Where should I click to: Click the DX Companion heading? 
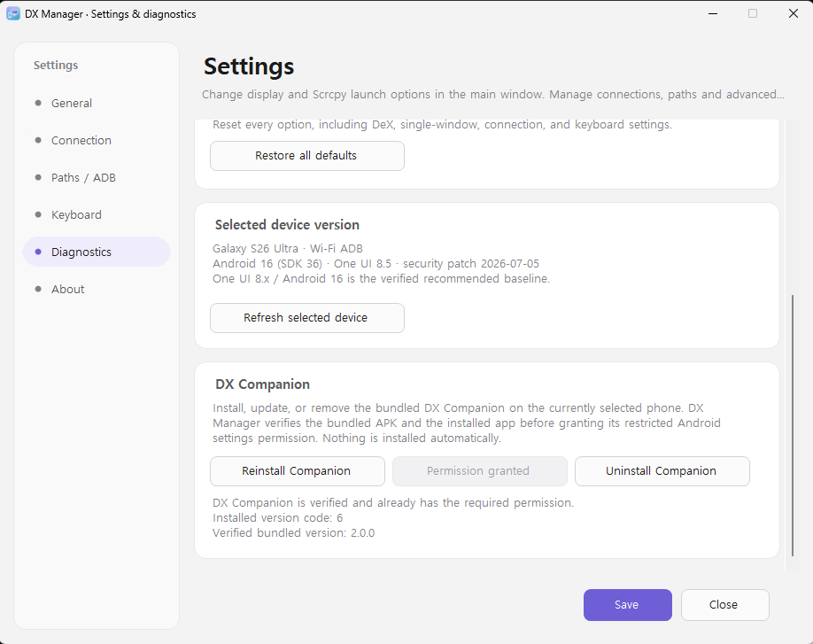coord(262,384)
